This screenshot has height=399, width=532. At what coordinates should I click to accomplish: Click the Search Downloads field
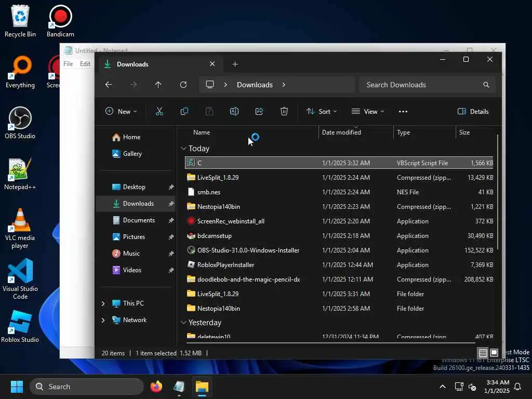(x=427, y=85)
